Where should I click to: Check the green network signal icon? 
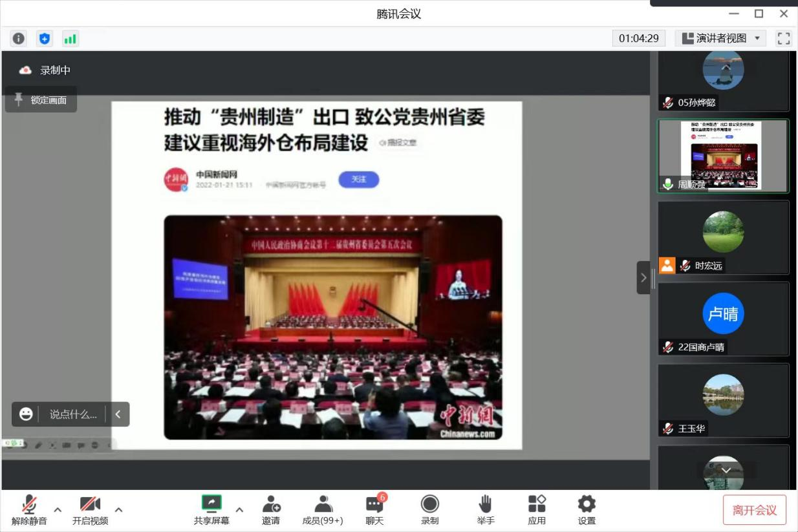[x=70, y=38]
